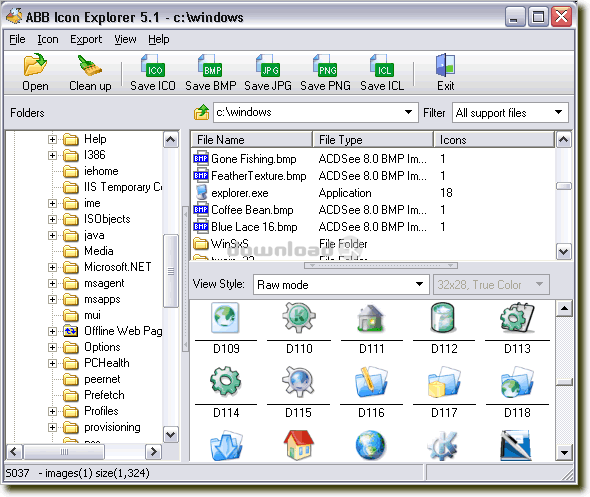The width and height of the screenshot is (590, 497).
Task: Select FeatherTexture.bmp in file list
Action: 259,176
